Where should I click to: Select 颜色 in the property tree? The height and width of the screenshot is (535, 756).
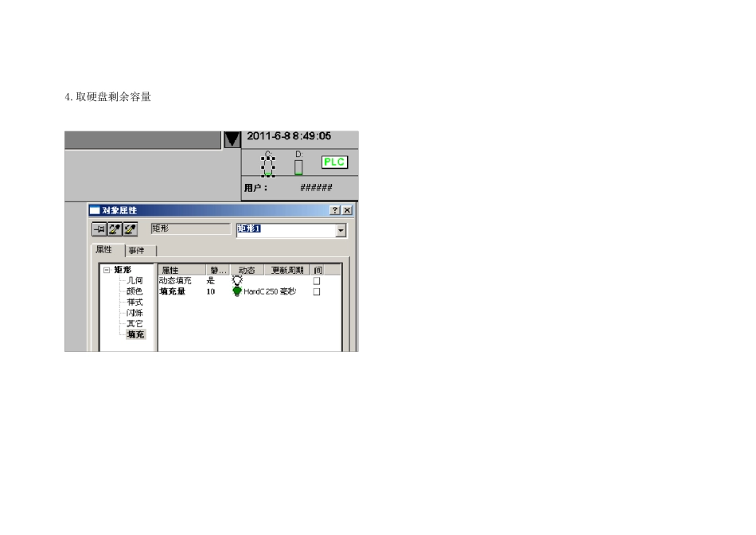pyautogui.click(x=134, y=291)
